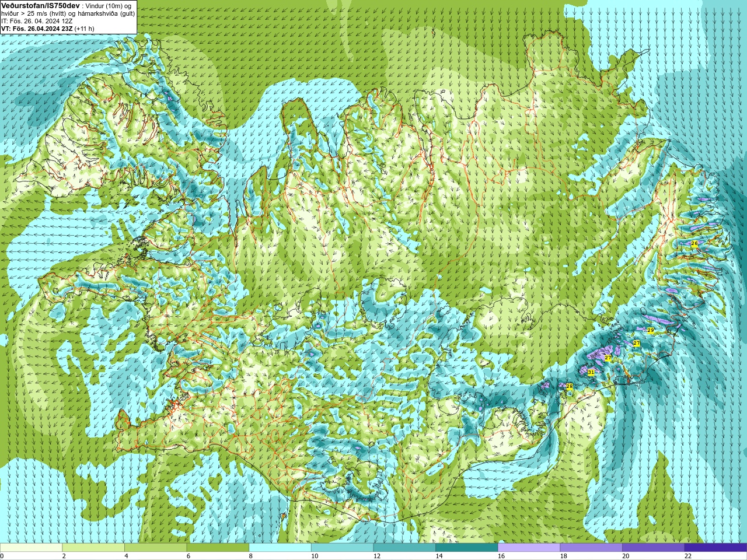Click the legend scale value 14

coord(439,556)
